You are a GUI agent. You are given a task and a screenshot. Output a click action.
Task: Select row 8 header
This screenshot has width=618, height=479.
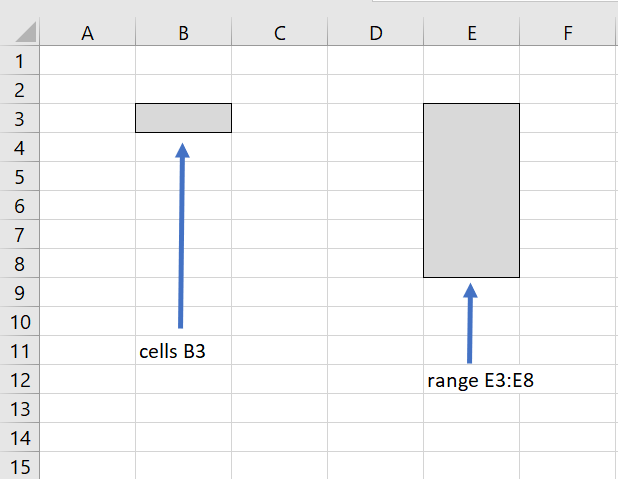point(20,263)
